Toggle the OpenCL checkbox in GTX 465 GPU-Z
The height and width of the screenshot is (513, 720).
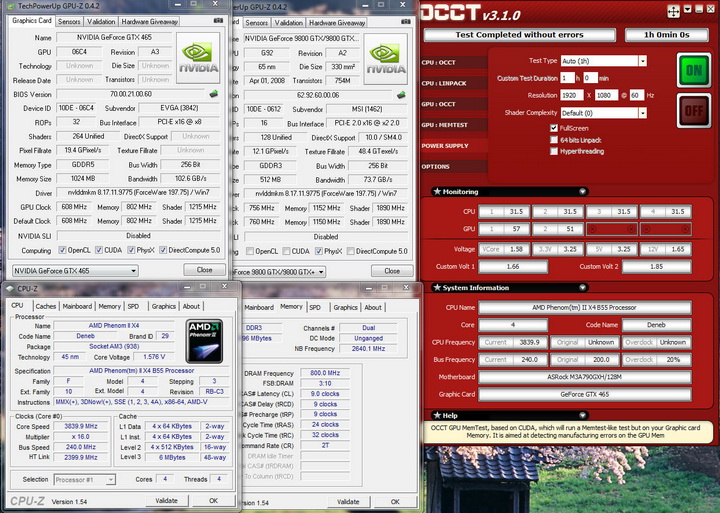(62, 250)
